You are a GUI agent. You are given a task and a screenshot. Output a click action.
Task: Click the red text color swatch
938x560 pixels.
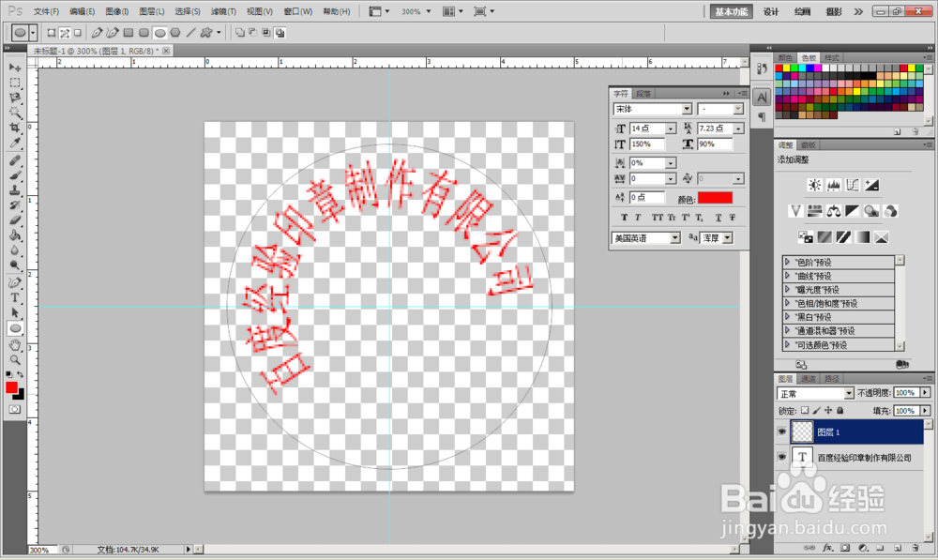715,198
